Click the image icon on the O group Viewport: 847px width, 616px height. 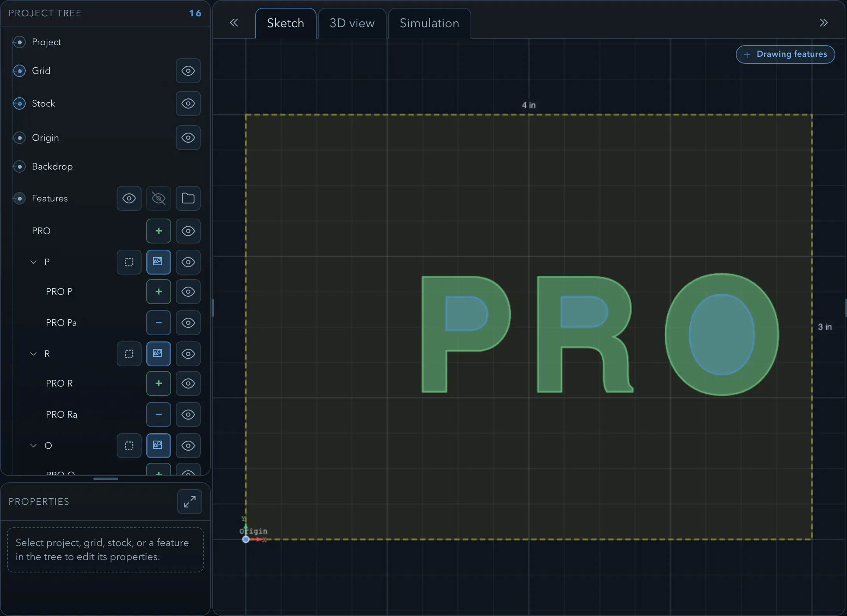(x=158, y=446)
